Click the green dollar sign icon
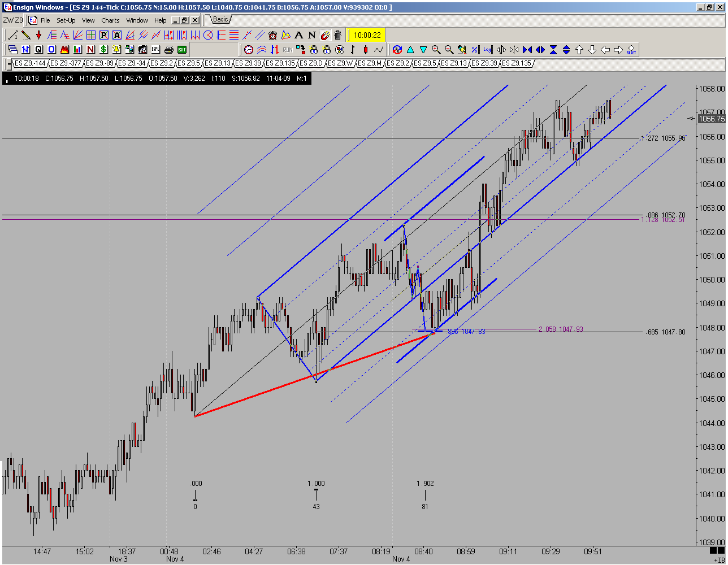This screenshot has height=565, width=728. [103, 50]
